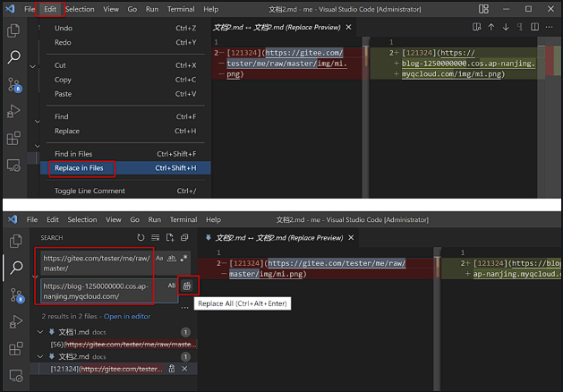563x392 pixels.
Task: Click open file icon in upper editor toolbar
Action: [476, 27]
